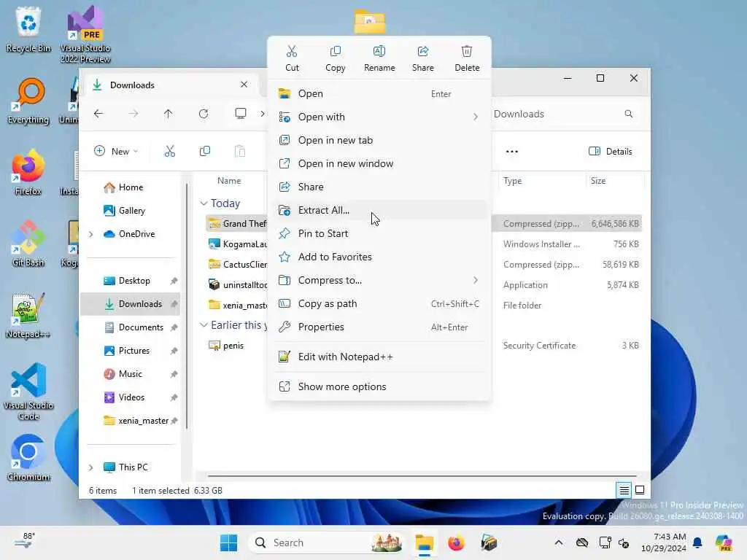Click the Up arrow in Explorer navigation

169,114
